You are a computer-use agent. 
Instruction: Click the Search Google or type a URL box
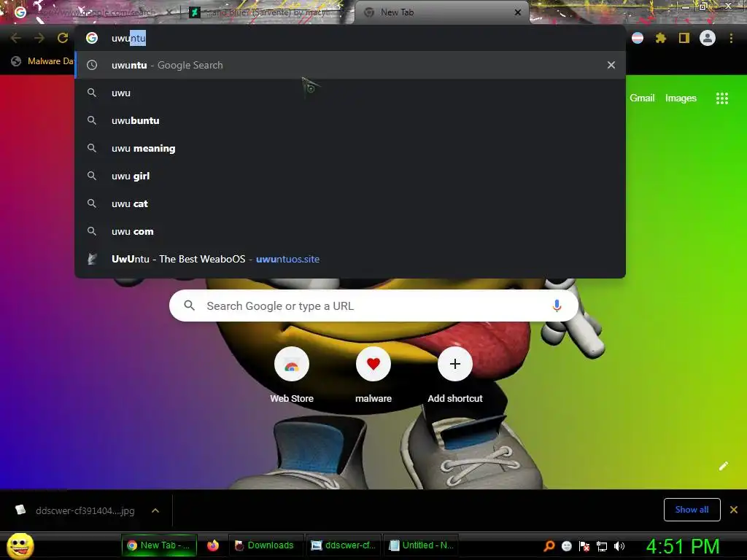click(374, 306)
